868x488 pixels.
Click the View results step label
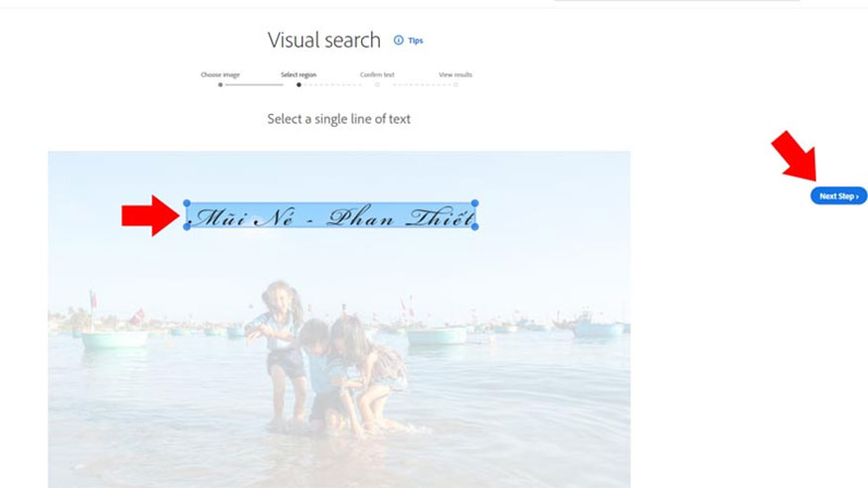pyautogui.click(x=455, y=74)
